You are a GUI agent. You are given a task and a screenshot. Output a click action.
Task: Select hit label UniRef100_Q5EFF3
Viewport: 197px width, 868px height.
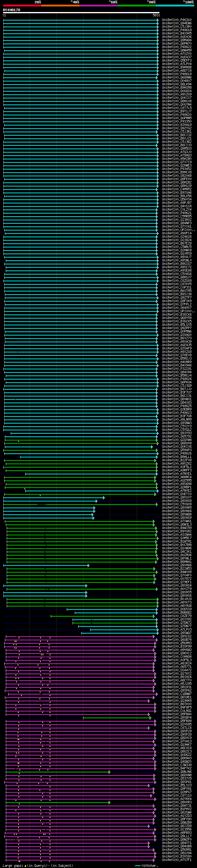coord(177,60)
